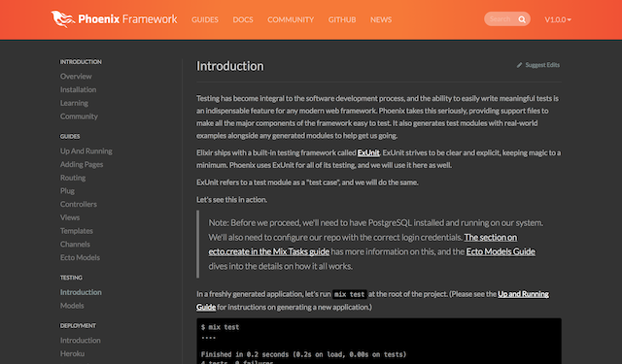This screenshot has height=364, width=622.
Task: Go to Views guide
Action: coord(70,217)
